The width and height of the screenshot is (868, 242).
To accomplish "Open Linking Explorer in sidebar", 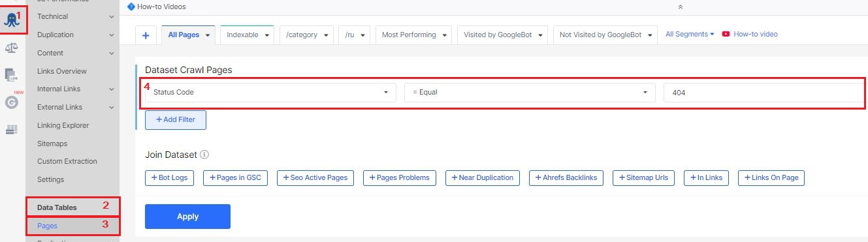I will [x=63, y=125].
